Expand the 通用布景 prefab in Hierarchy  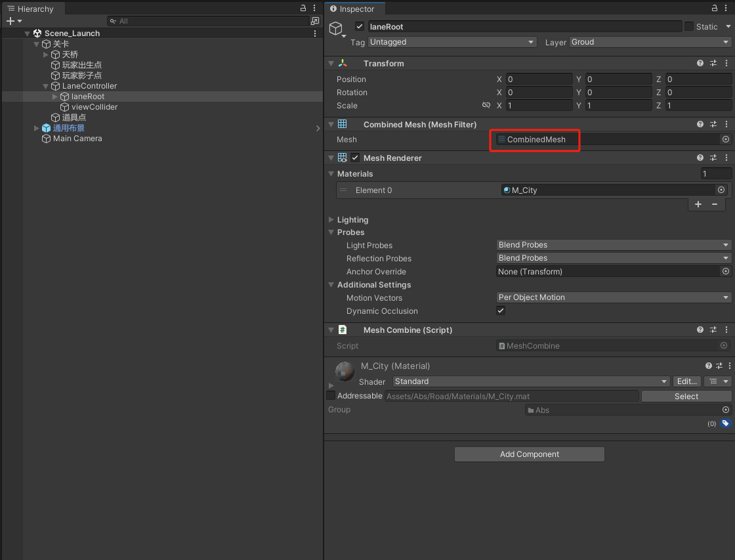(36, 128)
